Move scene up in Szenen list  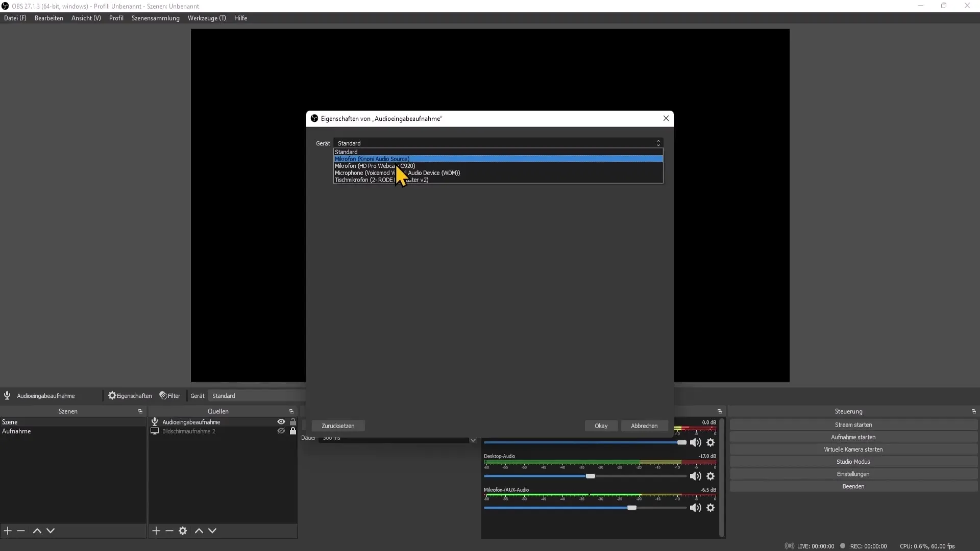tap(37, 531)
